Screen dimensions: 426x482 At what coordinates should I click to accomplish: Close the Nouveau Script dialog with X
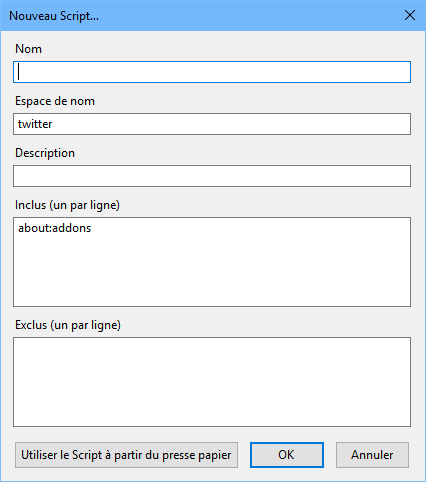[x=410, y=15]
